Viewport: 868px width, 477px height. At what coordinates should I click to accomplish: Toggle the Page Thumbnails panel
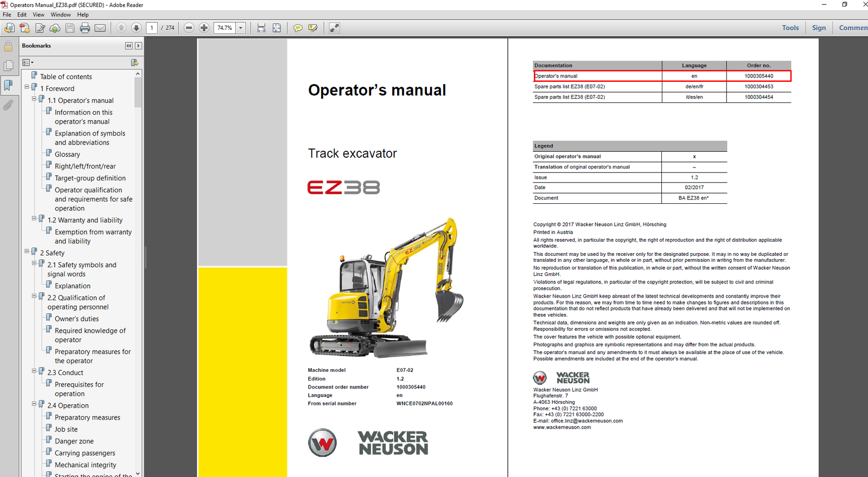pos(8,66)
